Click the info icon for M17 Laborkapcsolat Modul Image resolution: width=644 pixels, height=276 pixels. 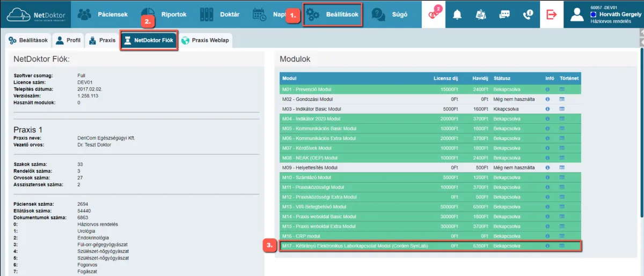point(548,246)
